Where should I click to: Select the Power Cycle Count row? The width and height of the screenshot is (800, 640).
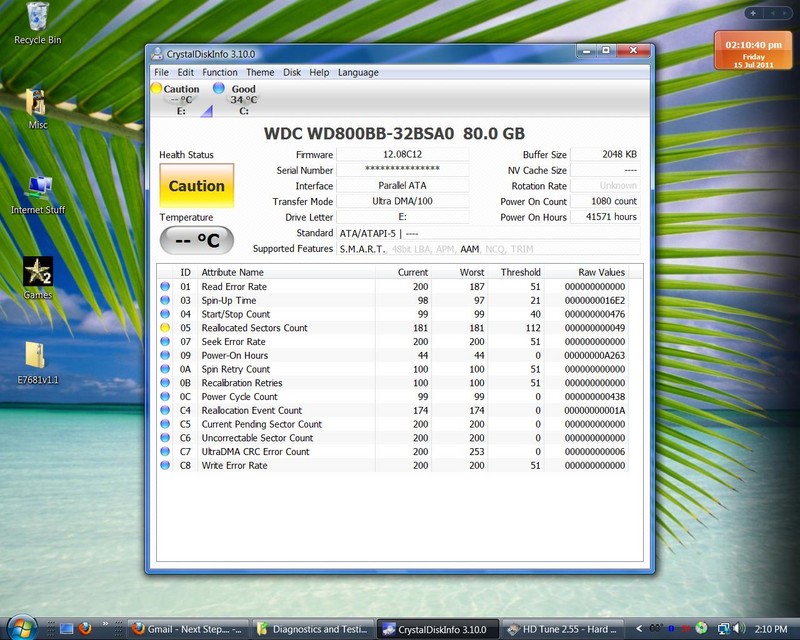(393, 397)
